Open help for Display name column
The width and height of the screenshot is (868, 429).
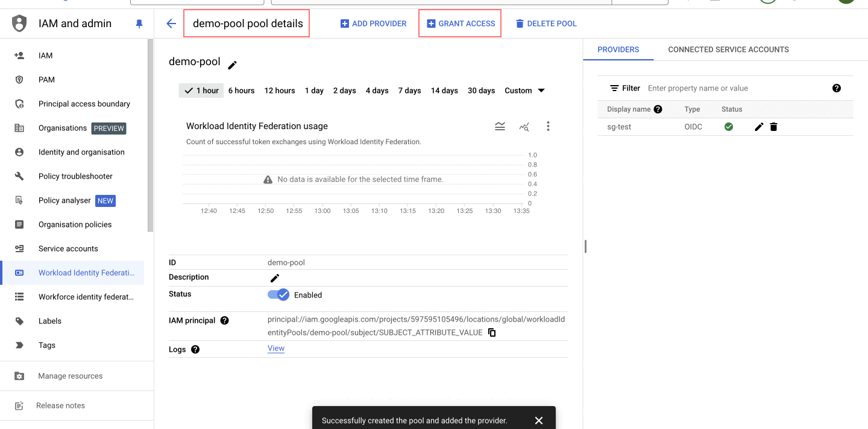point(658,109)
